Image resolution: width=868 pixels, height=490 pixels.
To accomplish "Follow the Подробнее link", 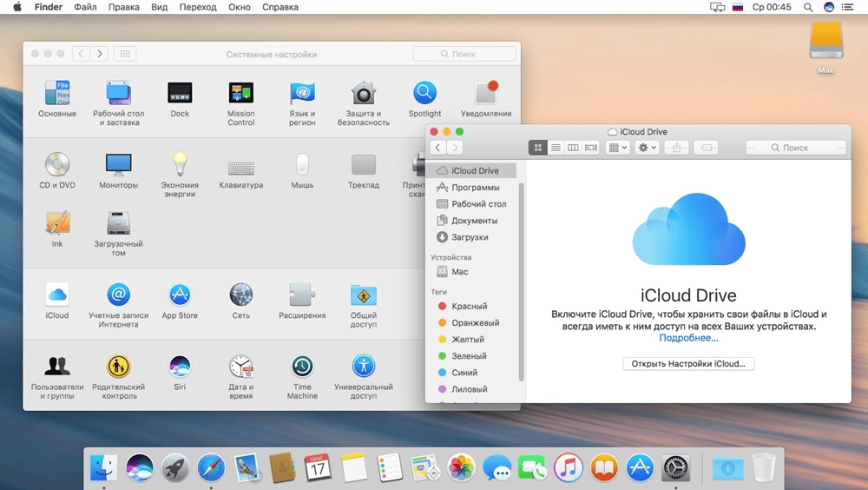I will tap(688, 338).
